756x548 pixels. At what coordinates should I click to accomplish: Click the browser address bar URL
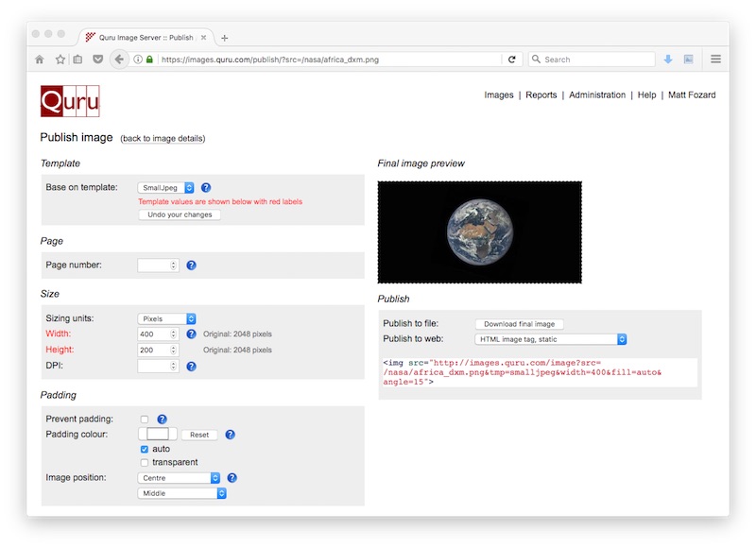(x=270, y=60)
